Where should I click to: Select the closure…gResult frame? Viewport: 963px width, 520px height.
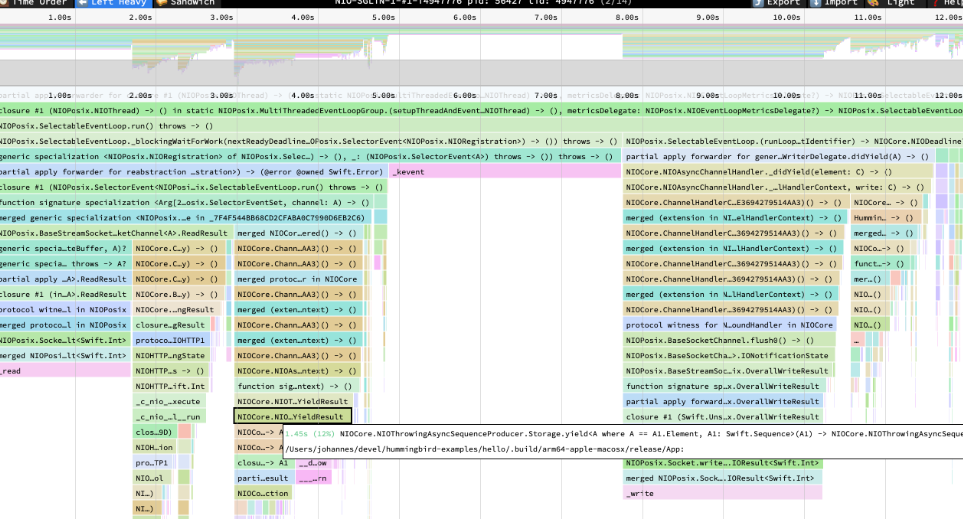[x=171, y=325]
